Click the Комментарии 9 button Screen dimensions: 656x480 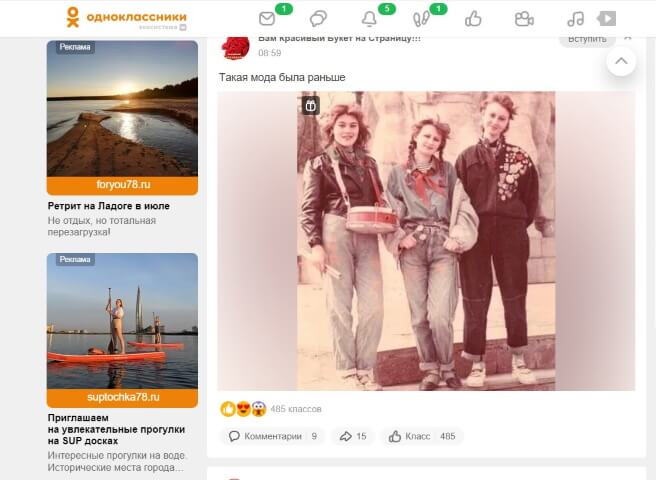pyautogui.click(x=273, y=436)
